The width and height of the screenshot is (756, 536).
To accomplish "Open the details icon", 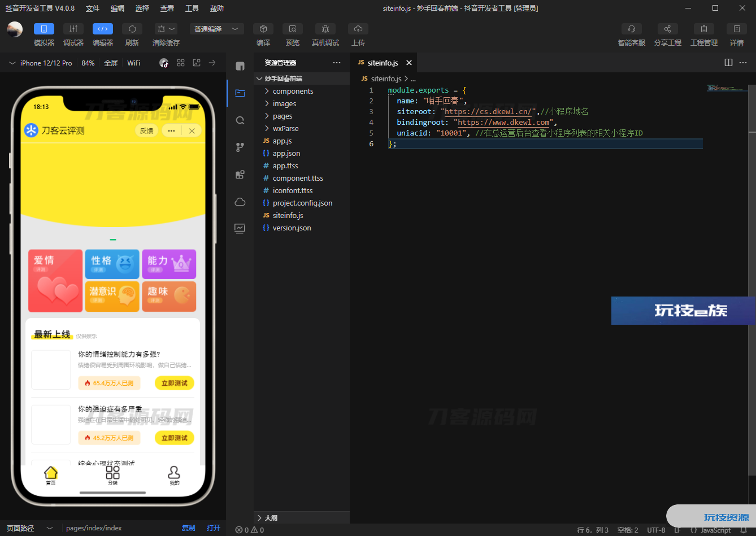I will click(x=737, y=29).
